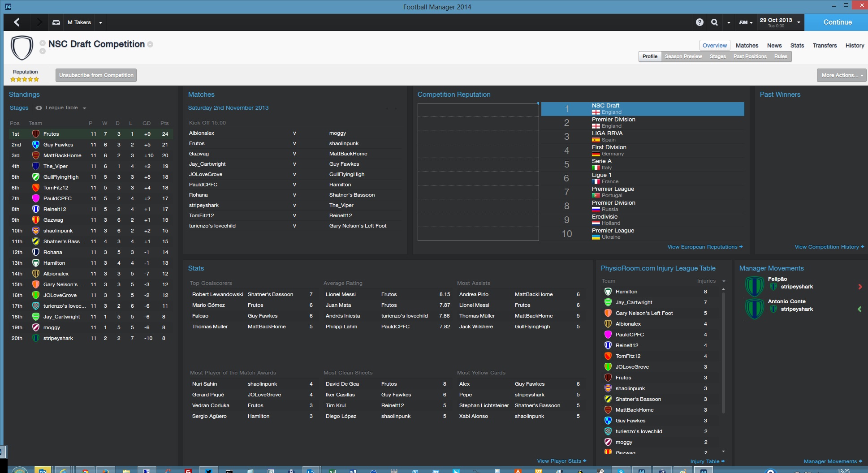Switch to the Matches tab
The width and height of the screenshot is (868, 473).
click(747, 46)
